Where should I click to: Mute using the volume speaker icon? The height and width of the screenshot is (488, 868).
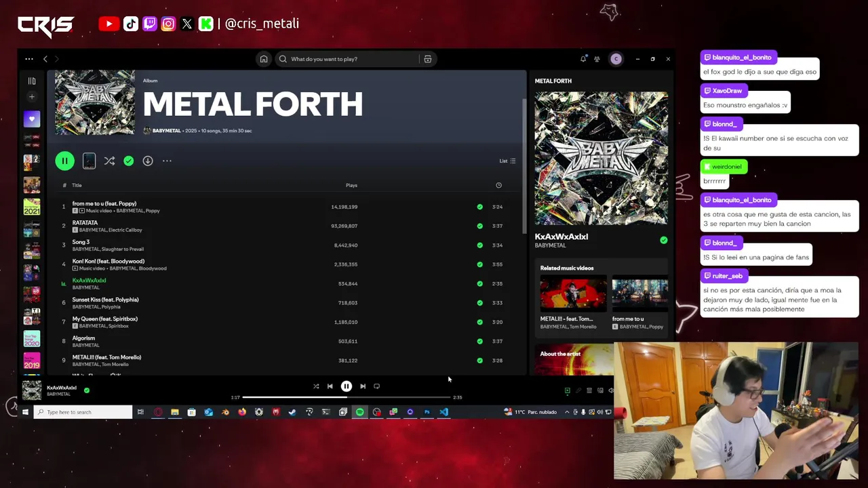click(x=610, y=390)
